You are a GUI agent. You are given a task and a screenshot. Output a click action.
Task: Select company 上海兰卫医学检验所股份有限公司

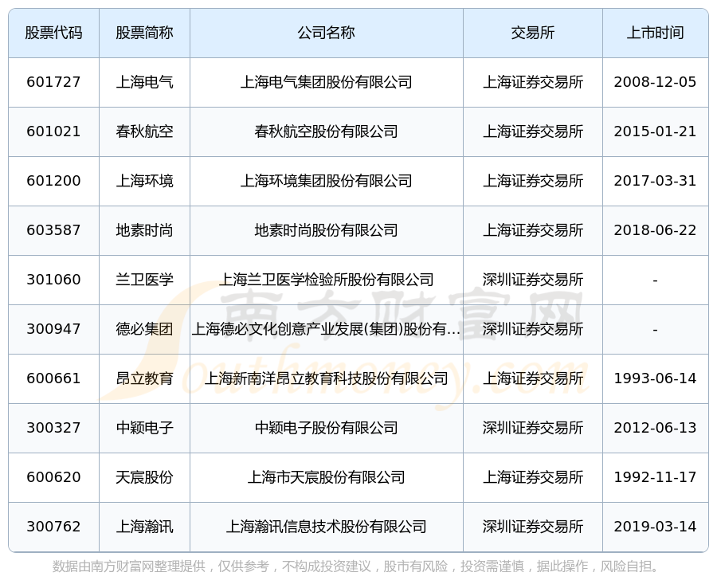point(327,280)
